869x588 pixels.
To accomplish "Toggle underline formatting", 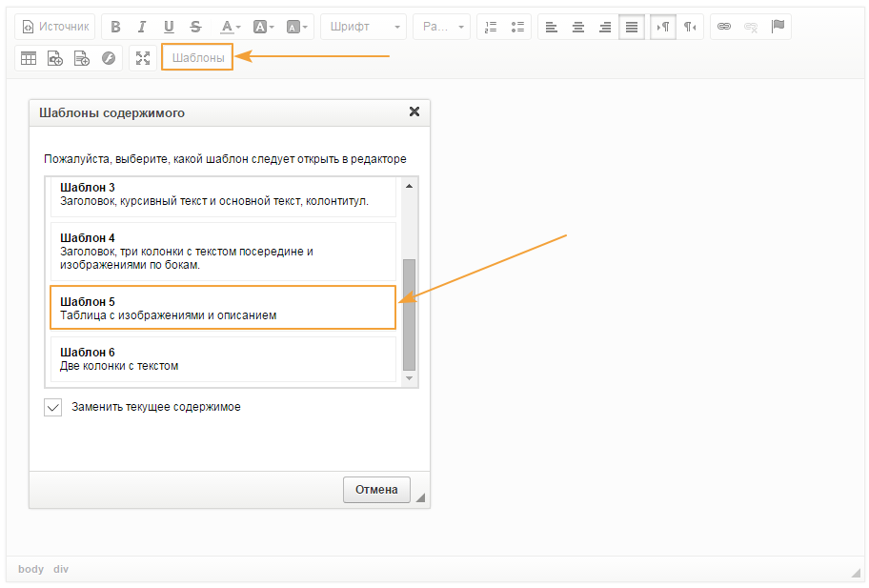I will 169,27.
